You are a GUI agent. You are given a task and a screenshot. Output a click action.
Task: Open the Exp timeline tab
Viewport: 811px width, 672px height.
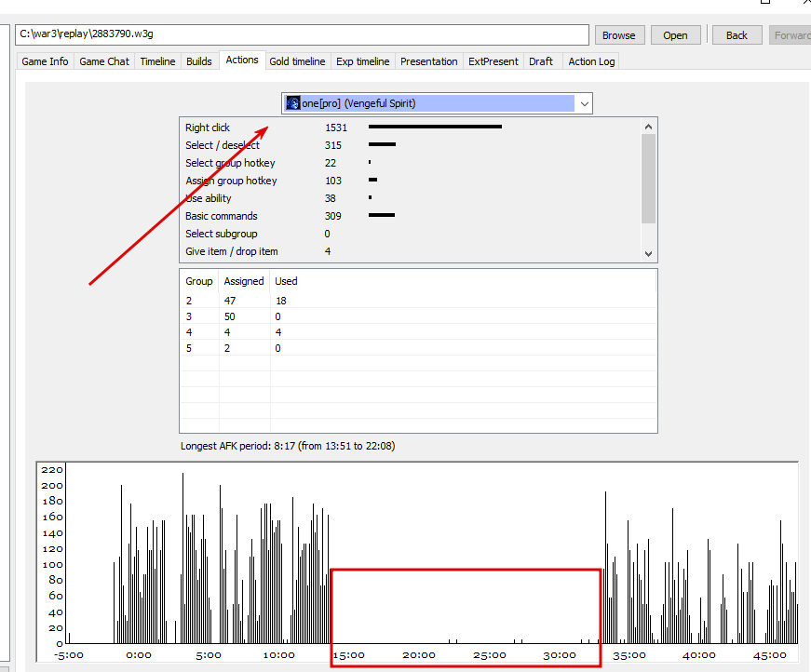(362, 61)
